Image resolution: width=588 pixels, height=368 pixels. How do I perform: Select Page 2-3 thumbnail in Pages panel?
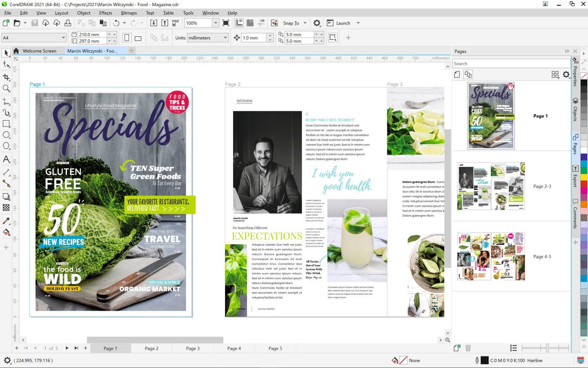[x=491, y=186]
